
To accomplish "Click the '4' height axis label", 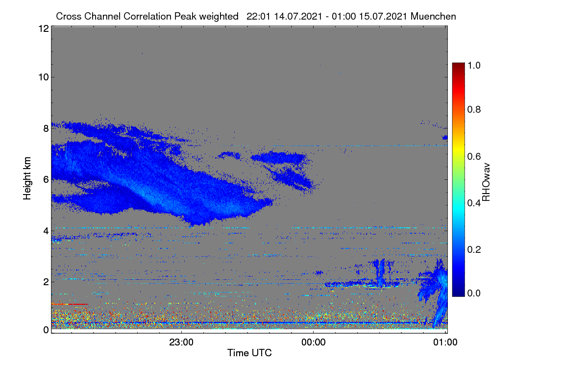I will [x=46, y=231].
